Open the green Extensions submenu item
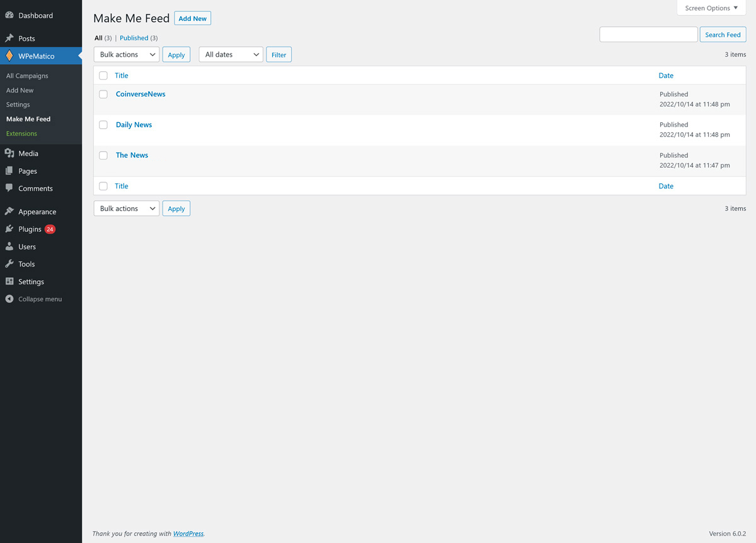Viewport: 756px width, 543px height. pos(22,134)
